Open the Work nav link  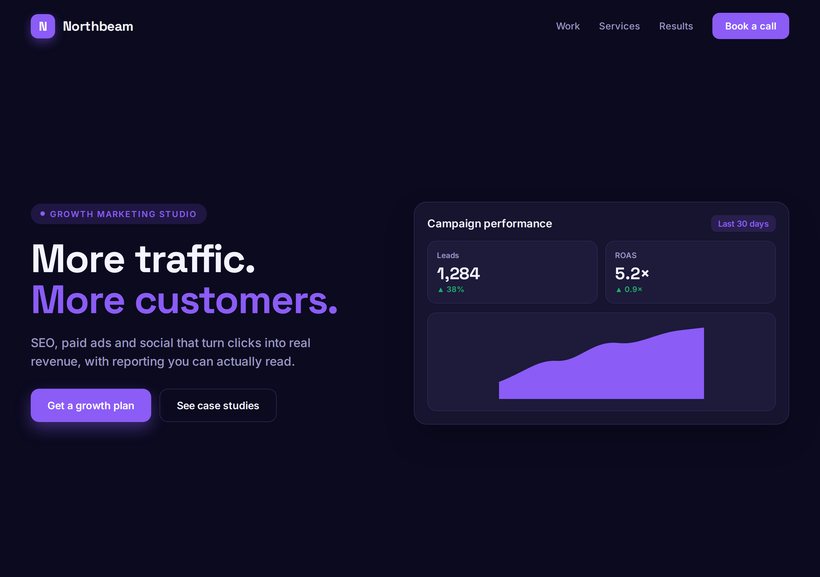[x=567, y=26]
